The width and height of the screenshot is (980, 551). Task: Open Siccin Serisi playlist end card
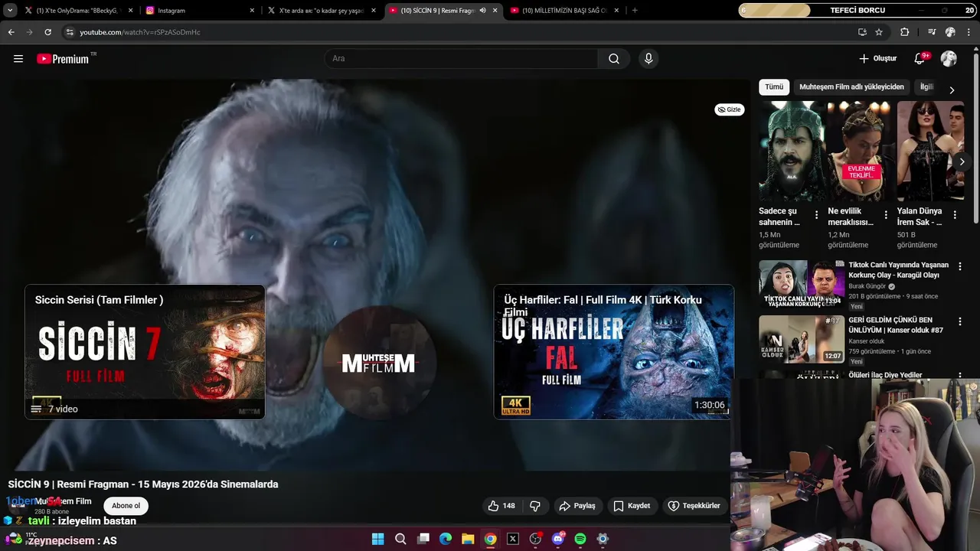point(145,352)
